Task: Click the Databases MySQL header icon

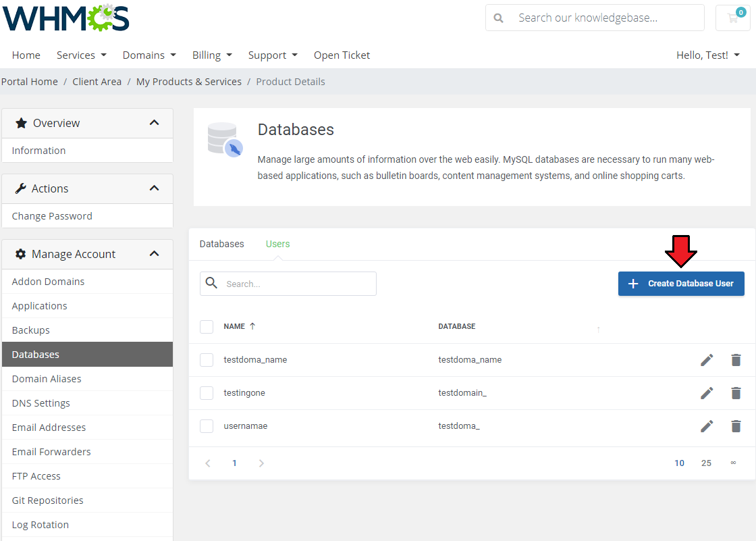Action: tap(225, 140)
